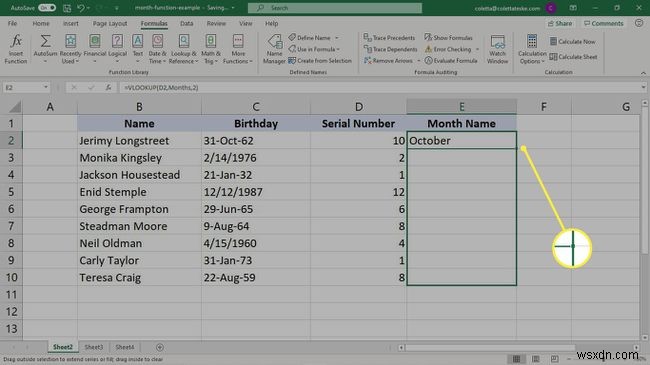Image resolution: width=650 pixels, height=365 pixels.
Task: Click the Name Box showing E2
Action: [22, 88]
